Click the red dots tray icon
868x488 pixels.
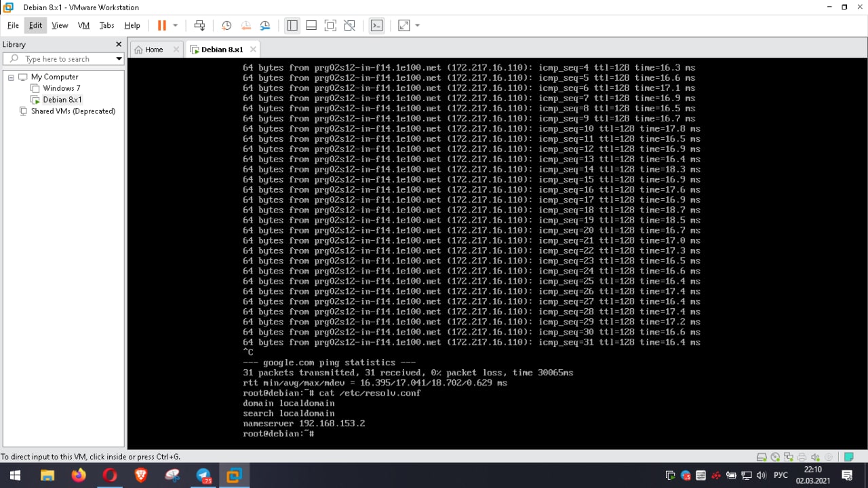click(x=716, y=475)
